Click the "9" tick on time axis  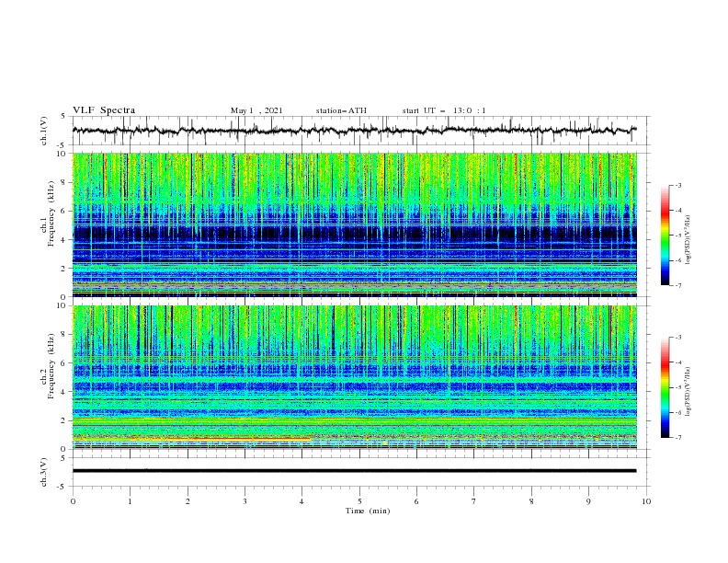(x=588, y=501)
